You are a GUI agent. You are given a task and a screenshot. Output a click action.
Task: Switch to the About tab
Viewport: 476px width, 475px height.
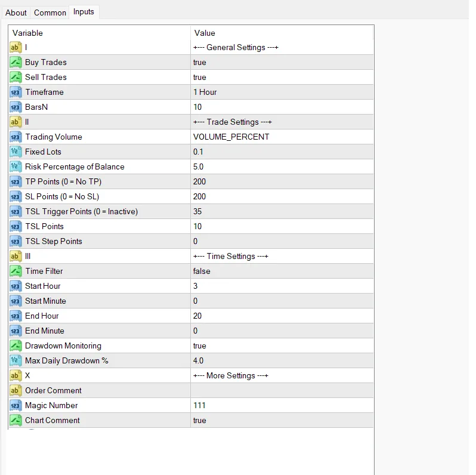point(16,13)
